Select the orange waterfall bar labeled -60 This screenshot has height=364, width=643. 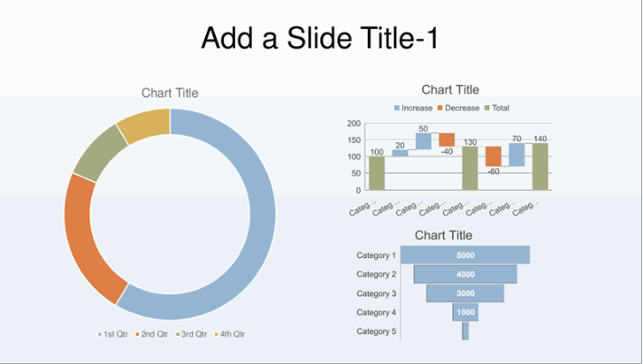[x=493, y=155]
